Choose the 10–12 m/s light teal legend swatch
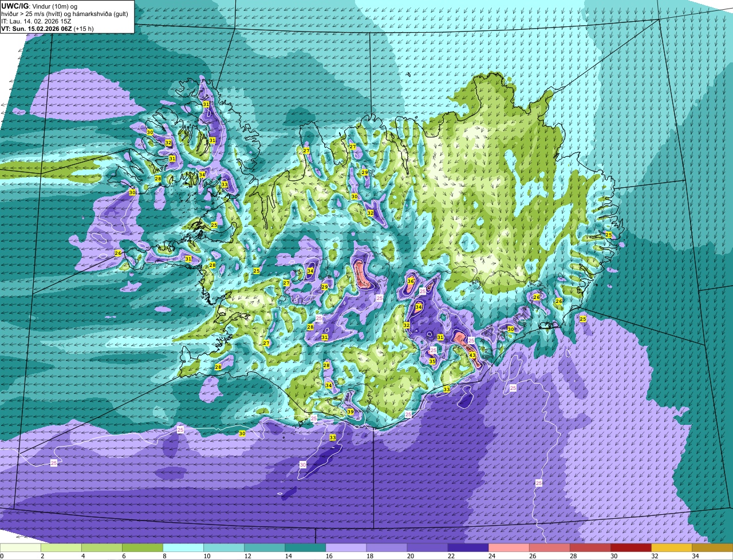 (x=224, y=548)
